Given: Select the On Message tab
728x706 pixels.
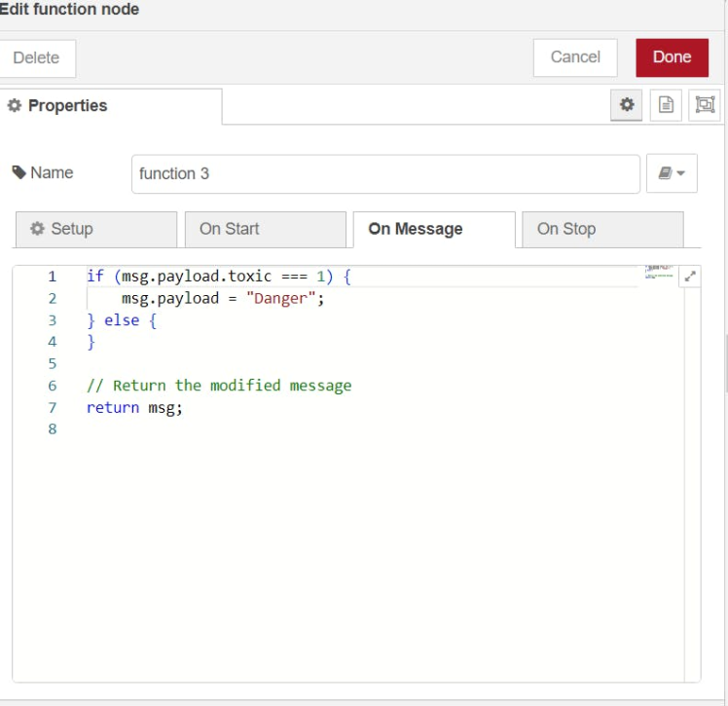Looking at the screenshot, I should click(433, 230).
